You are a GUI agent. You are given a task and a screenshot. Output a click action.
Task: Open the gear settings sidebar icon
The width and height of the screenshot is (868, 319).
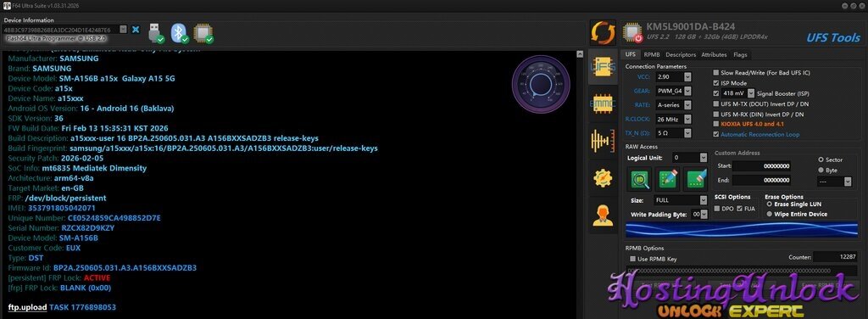(x=603, y=177)
